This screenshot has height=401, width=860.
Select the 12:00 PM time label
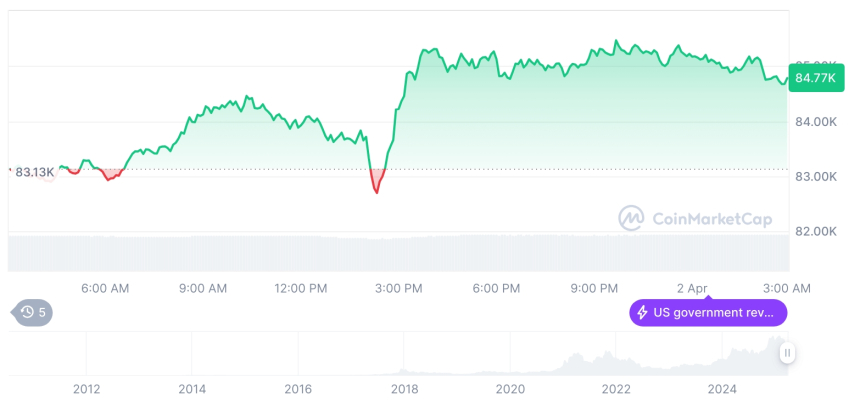click(301, 288)
